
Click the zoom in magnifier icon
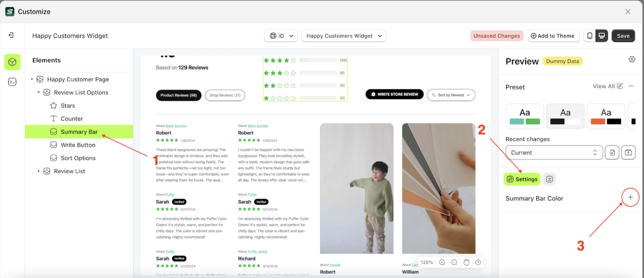click(x=442, y=262)
